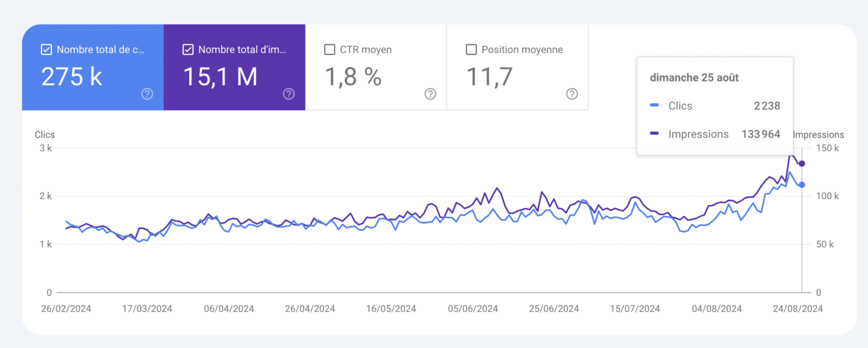868x348 pixels.
Task: Click the Clics axis title on the chart
Action: point(45,135)
